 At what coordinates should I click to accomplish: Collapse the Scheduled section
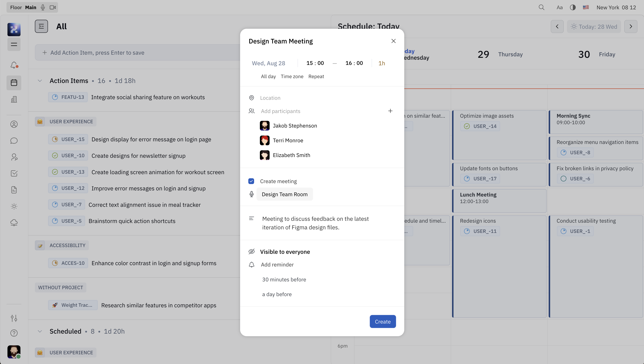coord(40,331)
